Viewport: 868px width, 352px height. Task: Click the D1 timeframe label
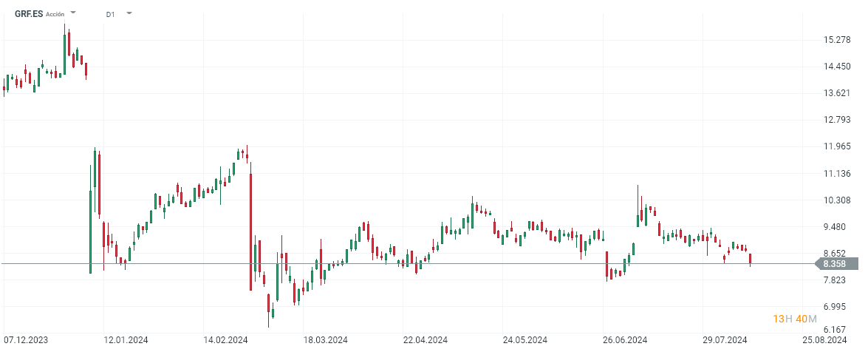(110, 13)
